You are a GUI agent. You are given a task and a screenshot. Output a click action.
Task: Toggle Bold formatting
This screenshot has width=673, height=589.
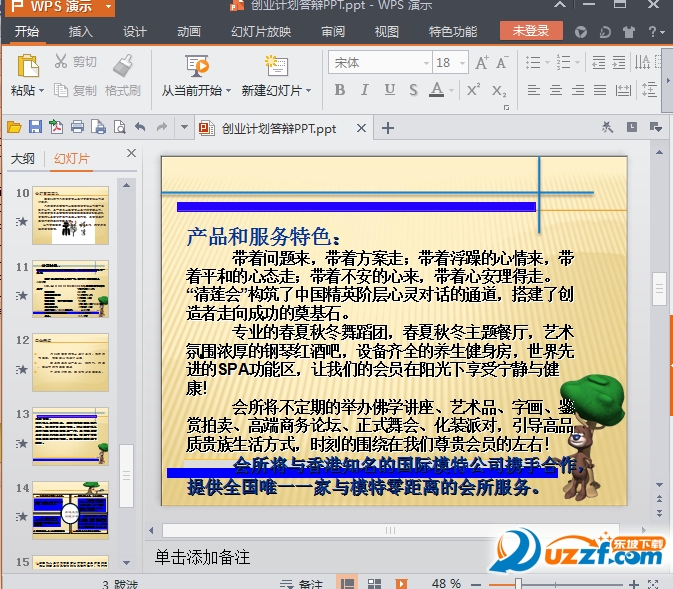[x=339, y=90]
